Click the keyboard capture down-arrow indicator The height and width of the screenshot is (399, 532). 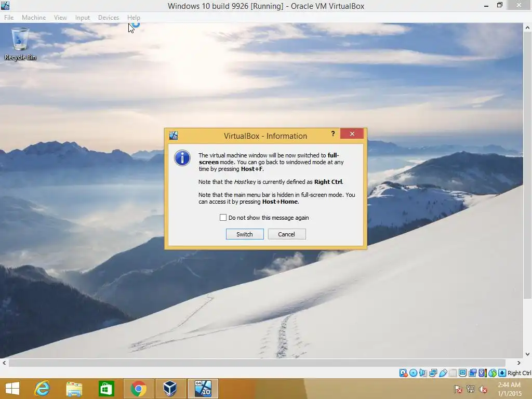coord(502,373)
